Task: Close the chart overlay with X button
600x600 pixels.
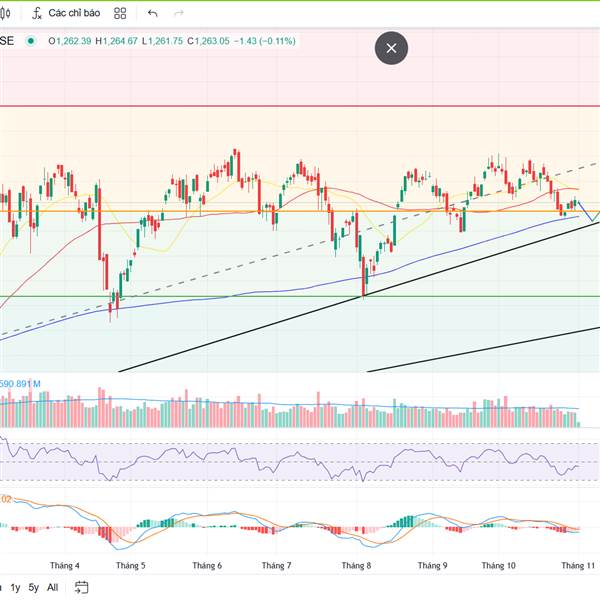Action: coord(391,48)
